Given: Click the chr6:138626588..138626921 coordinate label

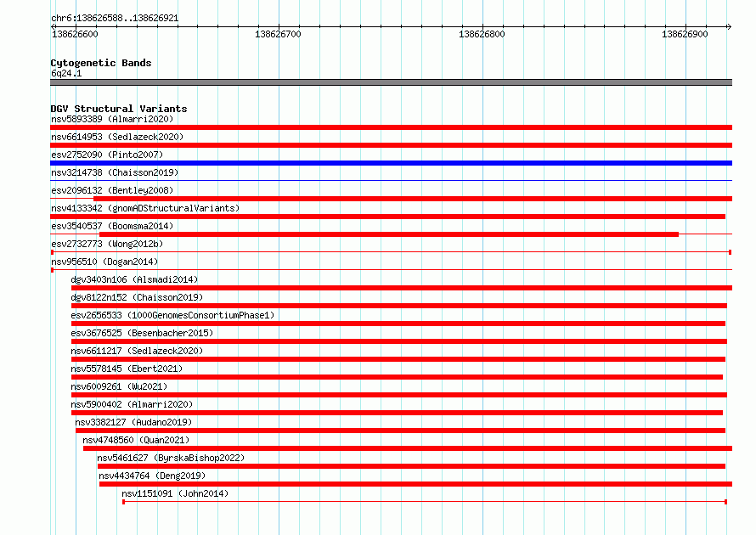Looking at the screenshot, I should 115,19.
